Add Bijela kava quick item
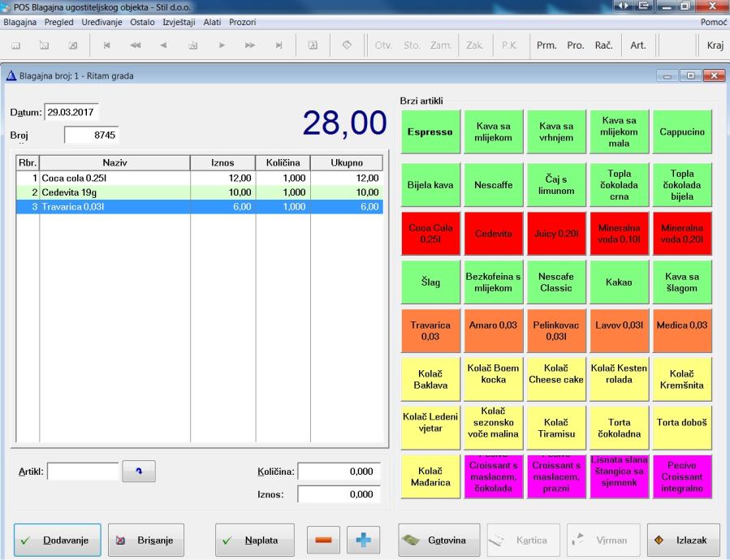The height and width of the screenshot is (560, 730). click(430, 185)
